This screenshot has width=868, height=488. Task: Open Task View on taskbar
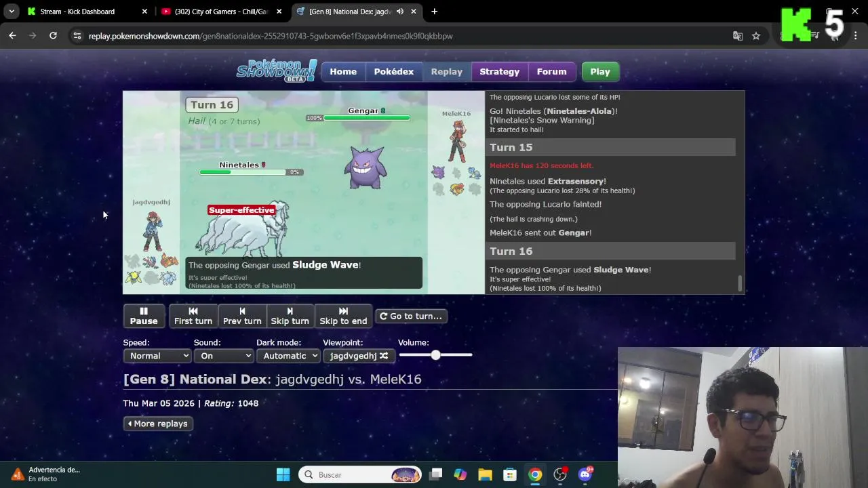click(435, 474)
